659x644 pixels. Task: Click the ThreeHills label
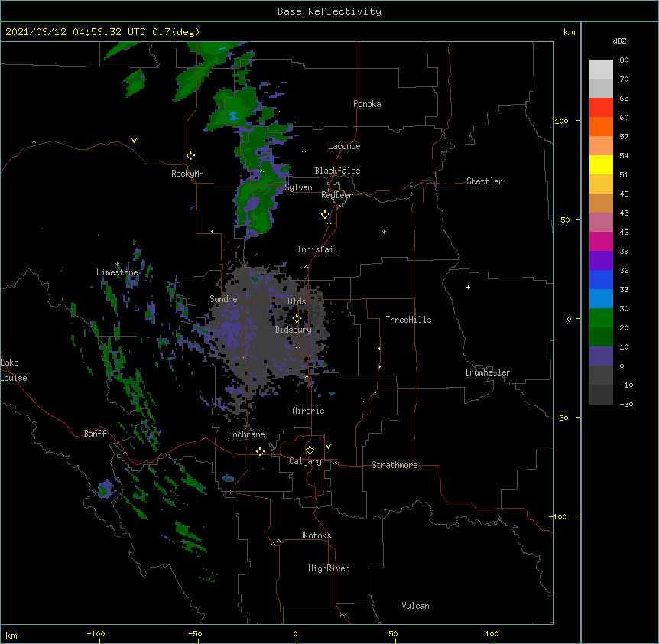[408, 320]
